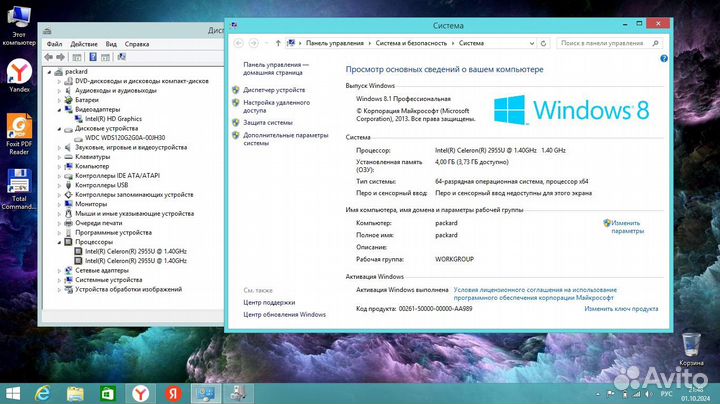This screenshot has width=720, height=404.
Task: Refresh the System control panel address bar
Action: 543,43
